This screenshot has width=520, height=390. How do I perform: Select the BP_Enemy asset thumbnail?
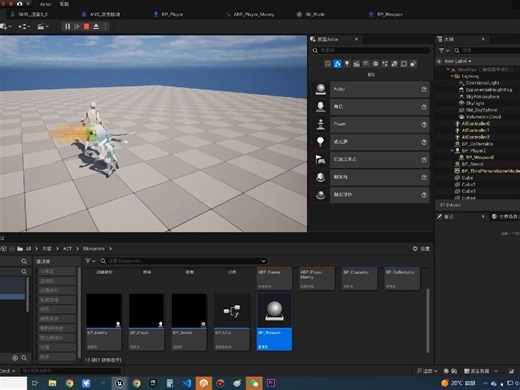[x=104, y=311]
